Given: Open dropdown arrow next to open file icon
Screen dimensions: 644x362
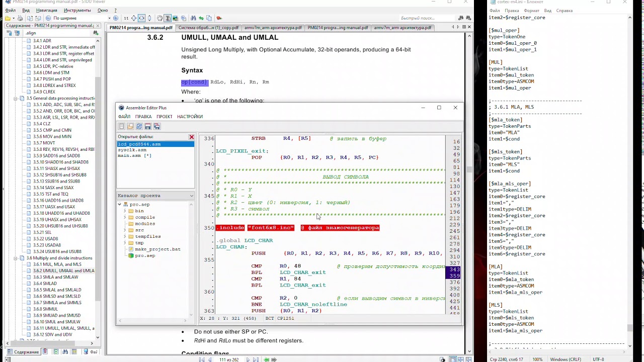Looking at the screenshot, I should tap(14, 18).
